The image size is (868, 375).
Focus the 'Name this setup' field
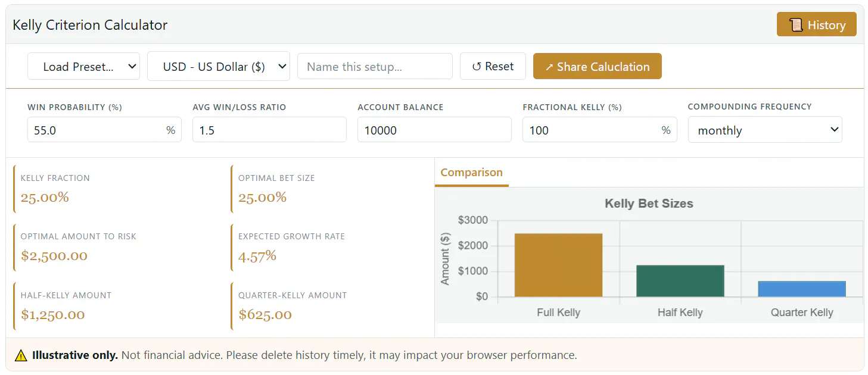tap(375, 66)
